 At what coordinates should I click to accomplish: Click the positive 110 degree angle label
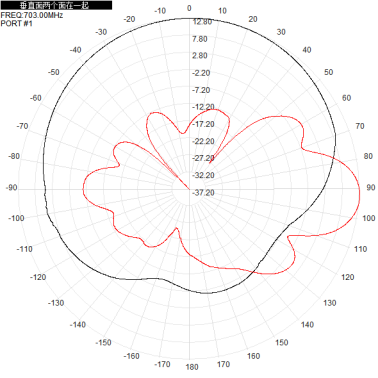(x=360, y=249)
